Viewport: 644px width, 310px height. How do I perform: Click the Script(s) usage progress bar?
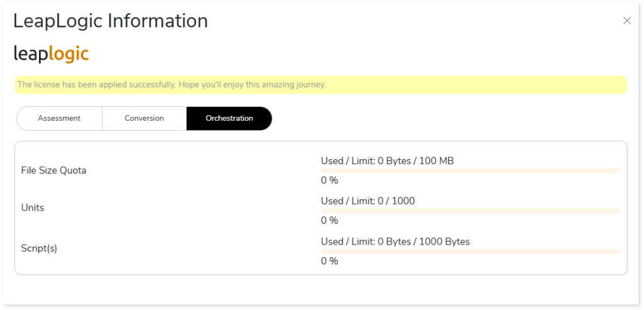pos(470,251)
